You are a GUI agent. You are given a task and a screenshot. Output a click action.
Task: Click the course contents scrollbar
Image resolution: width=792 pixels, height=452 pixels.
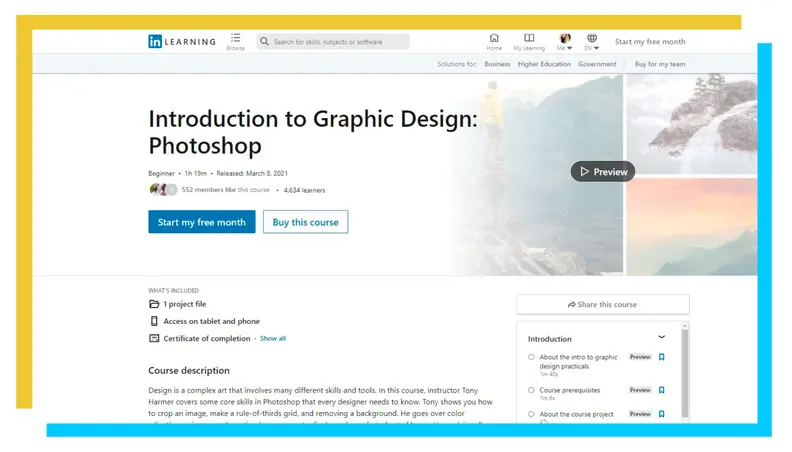(685, 373)
